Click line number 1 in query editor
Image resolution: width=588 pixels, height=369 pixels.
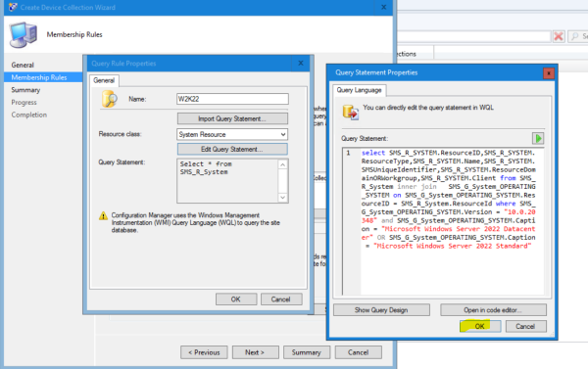[348, 153]
